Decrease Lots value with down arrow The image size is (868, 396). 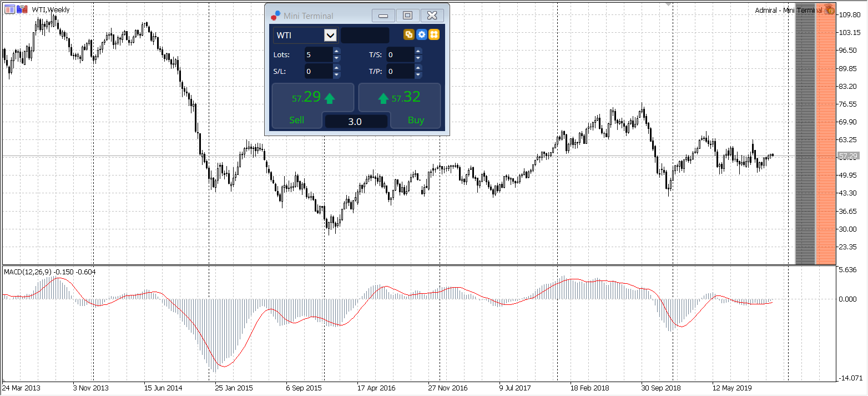[x=336, y=58]
